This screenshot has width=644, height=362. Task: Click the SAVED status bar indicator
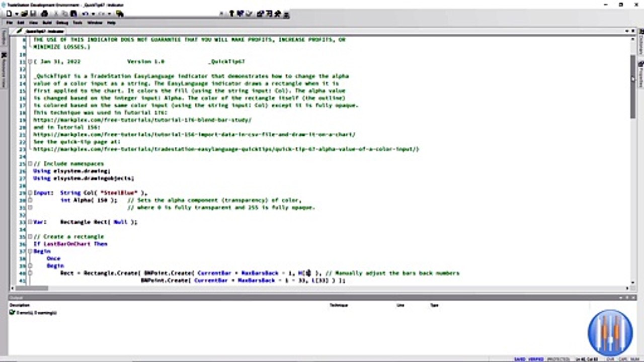click(x=520, y=359)
